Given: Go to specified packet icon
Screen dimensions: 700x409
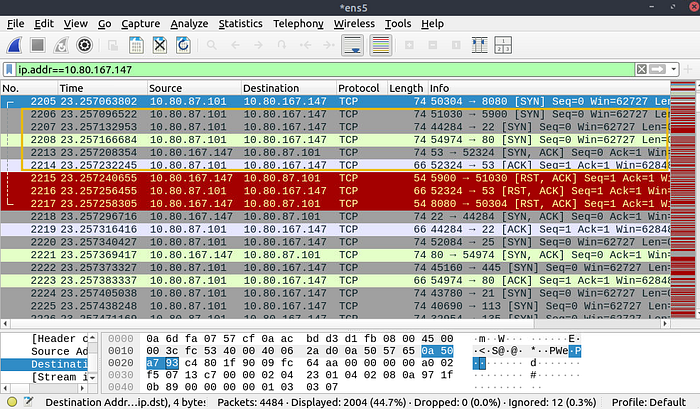Looking at the screenshot, I should coord(282,45).
